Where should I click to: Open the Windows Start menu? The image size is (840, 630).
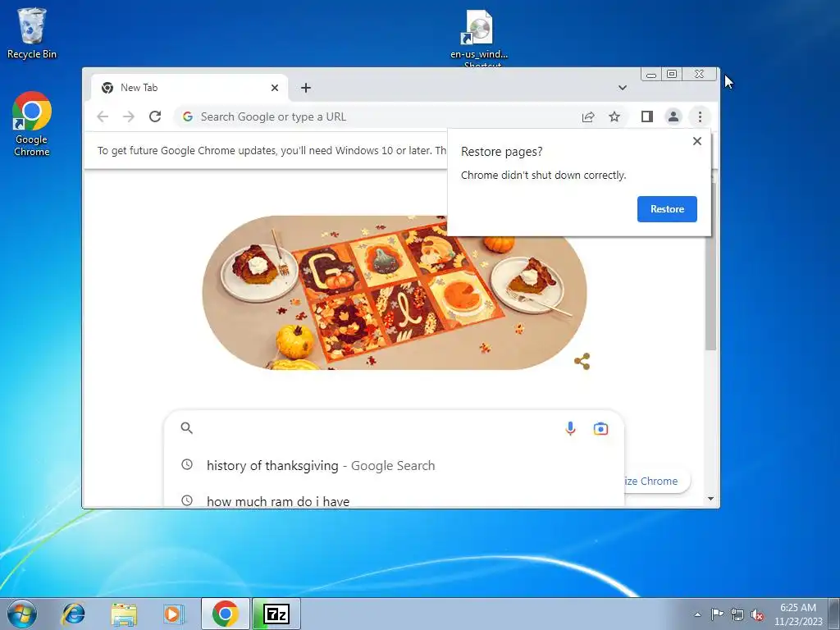click(21, 614)
